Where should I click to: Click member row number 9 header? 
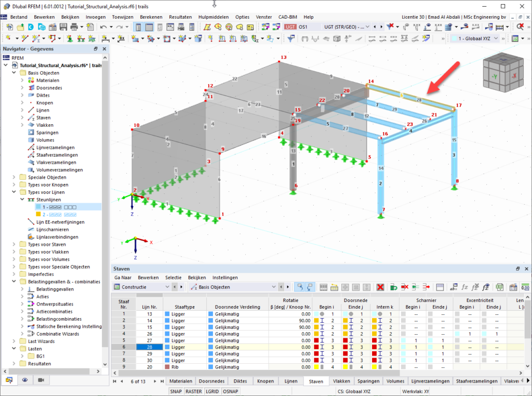[x=124, y=367]
